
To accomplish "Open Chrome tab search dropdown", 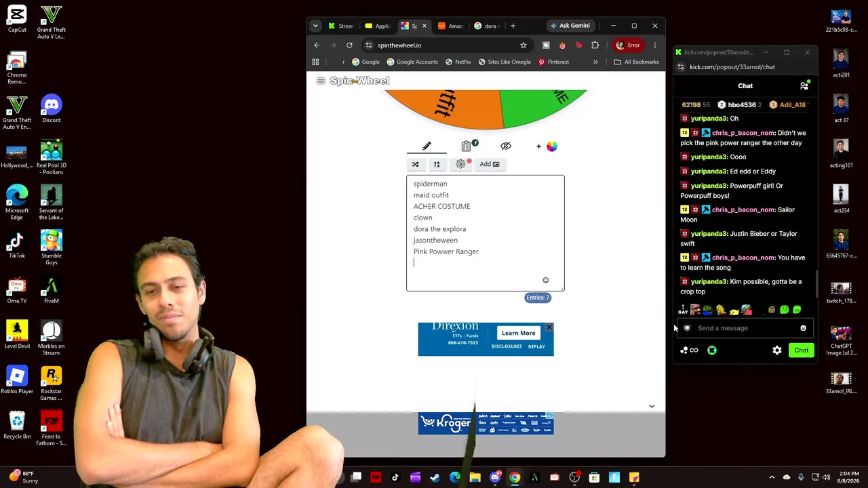I will pos(315,26).
